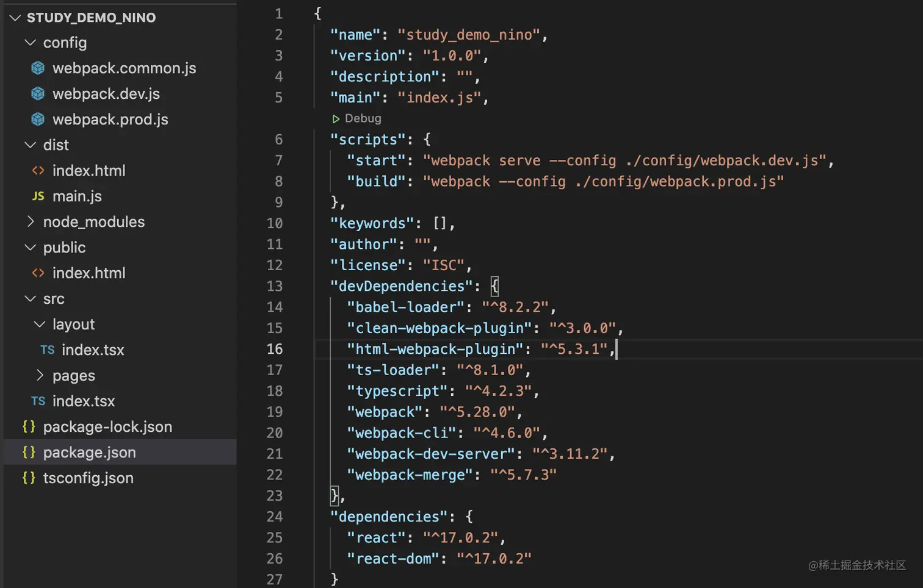Click the TS icon of src index.tsx
Screen dimensions: 923x588
pos(38,401)
